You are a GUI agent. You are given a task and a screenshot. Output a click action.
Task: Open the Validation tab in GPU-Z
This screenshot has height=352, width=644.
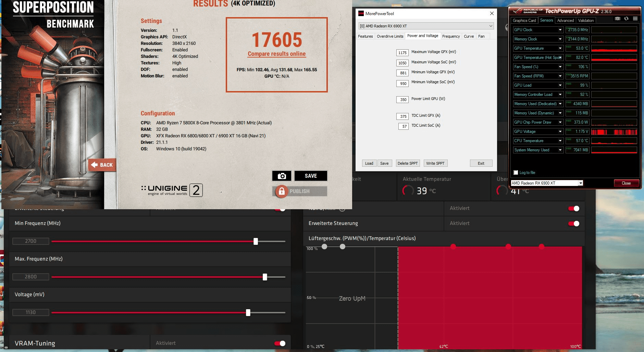tap(586, 21)
